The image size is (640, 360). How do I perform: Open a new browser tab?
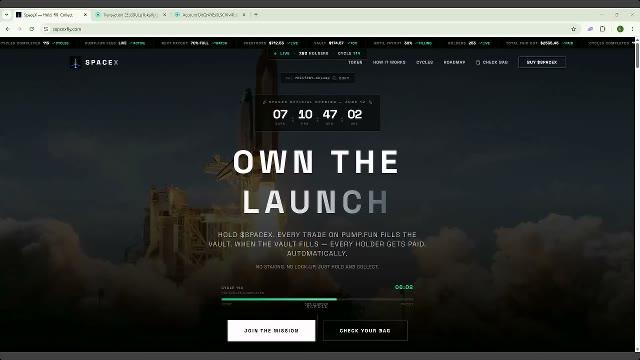coord(256,15)
